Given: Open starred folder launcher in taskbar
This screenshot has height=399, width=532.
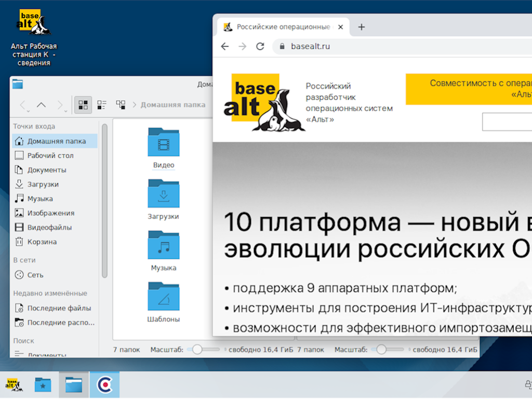Looking at the screenshot, I should point(43,385).
